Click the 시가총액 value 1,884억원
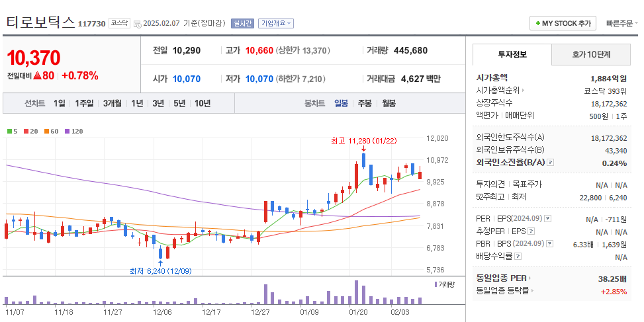The image size is (644, 322). (x=609, y=78)
